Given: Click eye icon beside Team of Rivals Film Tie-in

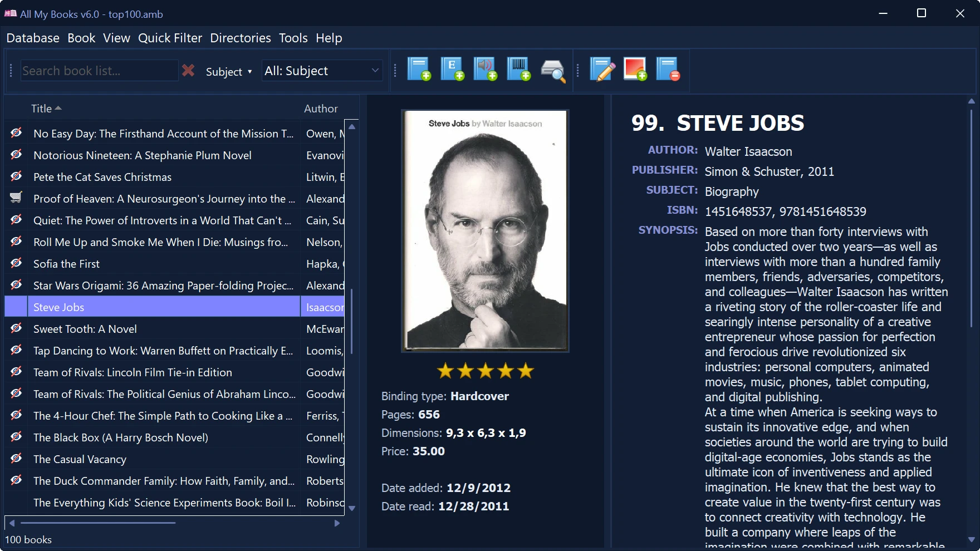Looking at the screenshot, I should (16, 371).
